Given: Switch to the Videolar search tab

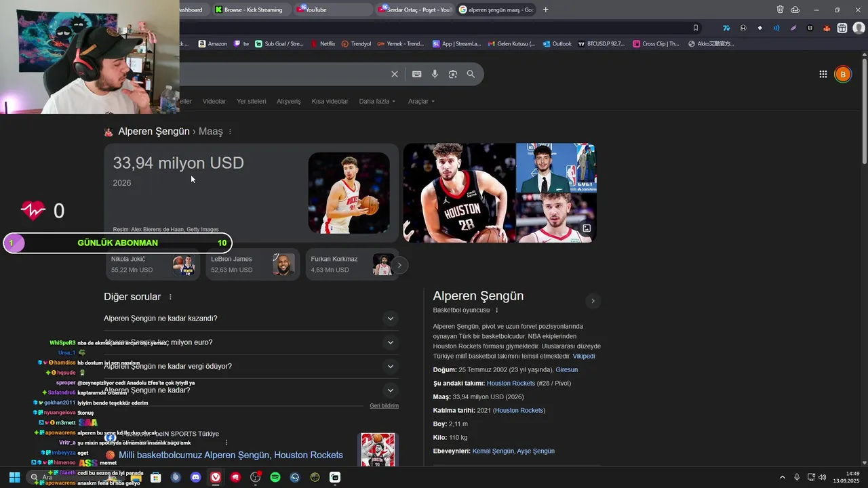Looking at the screenshot, I should pyautogui.click(x=214, y=101).
